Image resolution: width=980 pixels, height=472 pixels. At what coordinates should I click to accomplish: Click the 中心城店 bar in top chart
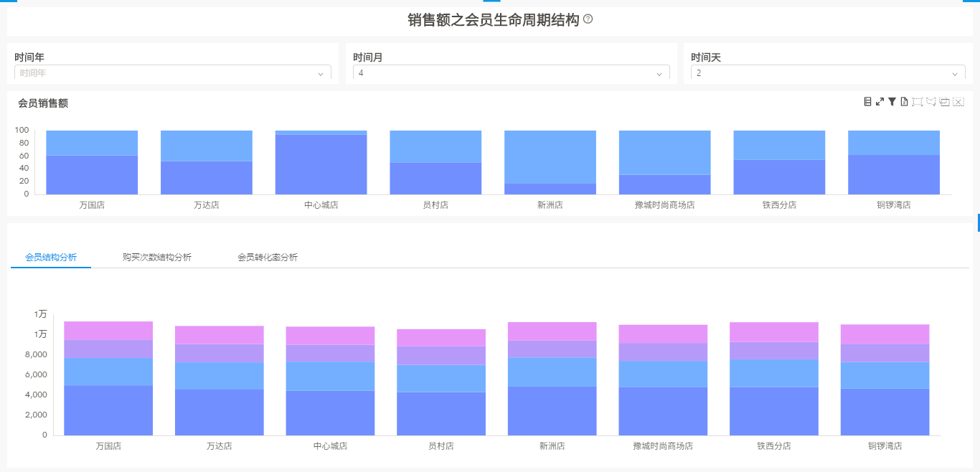(x=321, y=165)
